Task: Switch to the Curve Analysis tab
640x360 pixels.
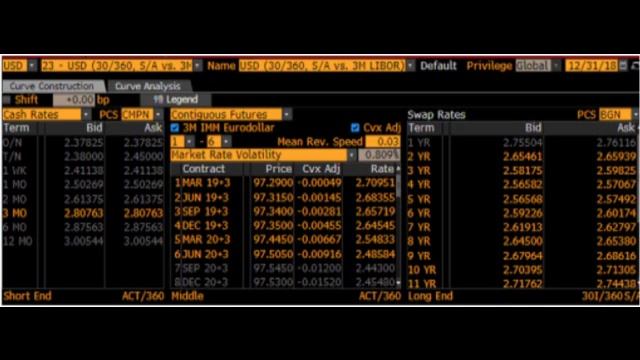Action: 148,86
